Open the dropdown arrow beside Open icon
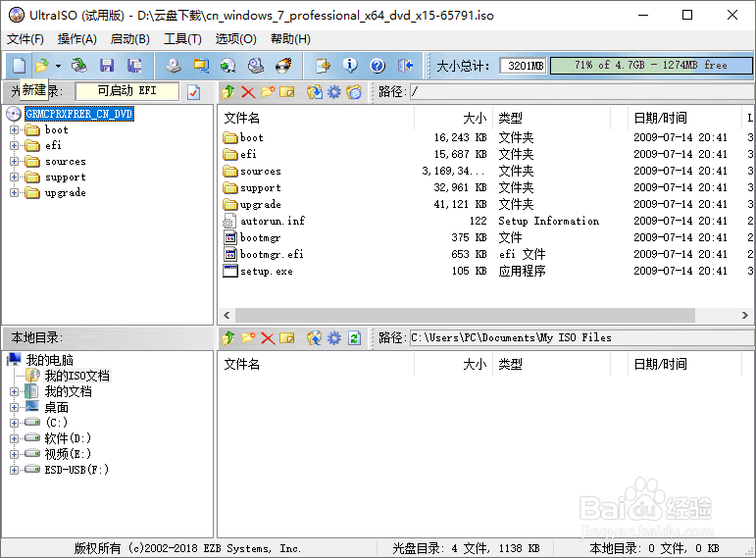Viewport: 756px width, 558px height. [x=58, y=66]
